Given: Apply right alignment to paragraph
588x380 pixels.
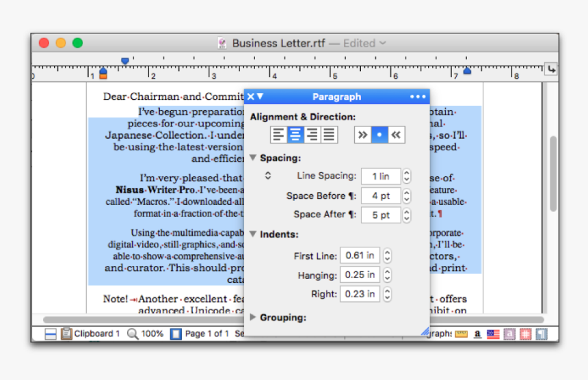Looking at the screenshot, I should [x=312, y=135].
